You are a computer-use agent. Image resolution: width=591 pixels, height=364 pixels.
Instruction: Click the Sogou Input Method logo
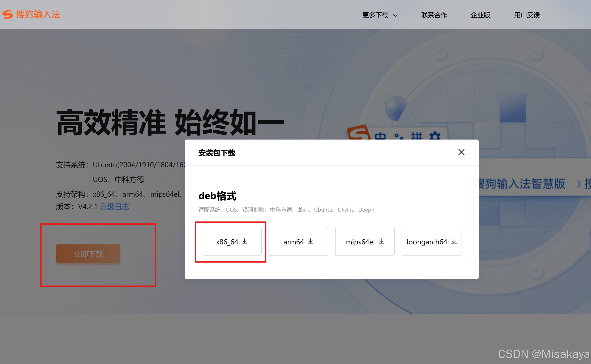31,14
